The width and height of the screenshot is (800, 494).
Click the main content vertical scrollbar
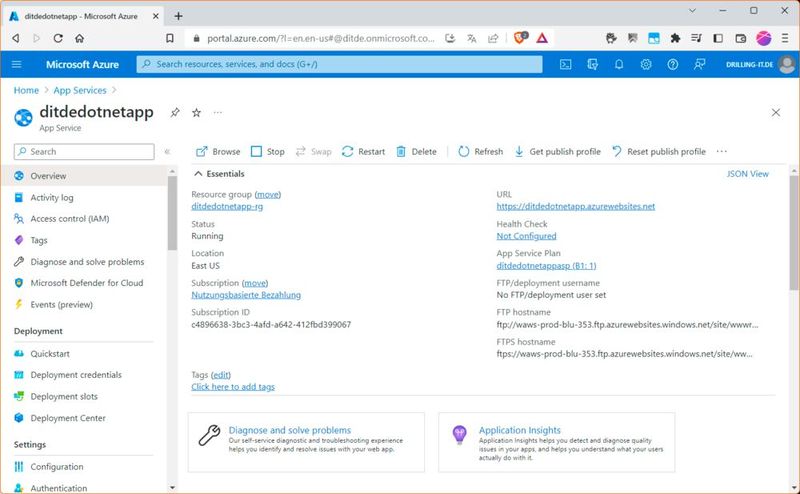[794, 233]
